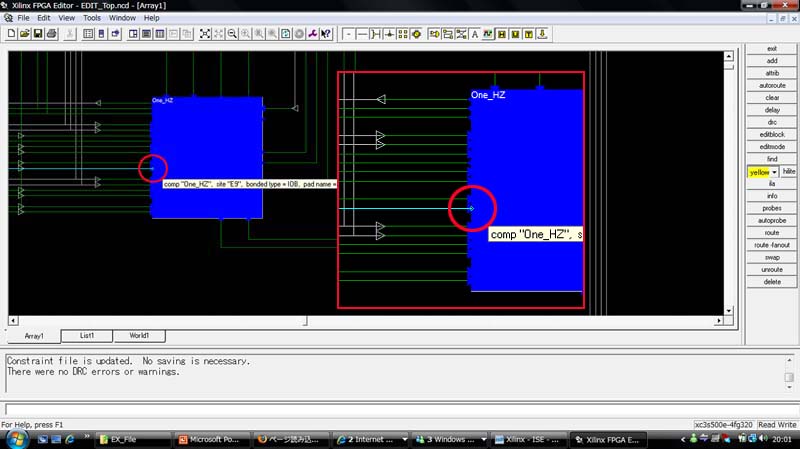
Task: Click the context Help pointer icon
Action: (326, 34)
